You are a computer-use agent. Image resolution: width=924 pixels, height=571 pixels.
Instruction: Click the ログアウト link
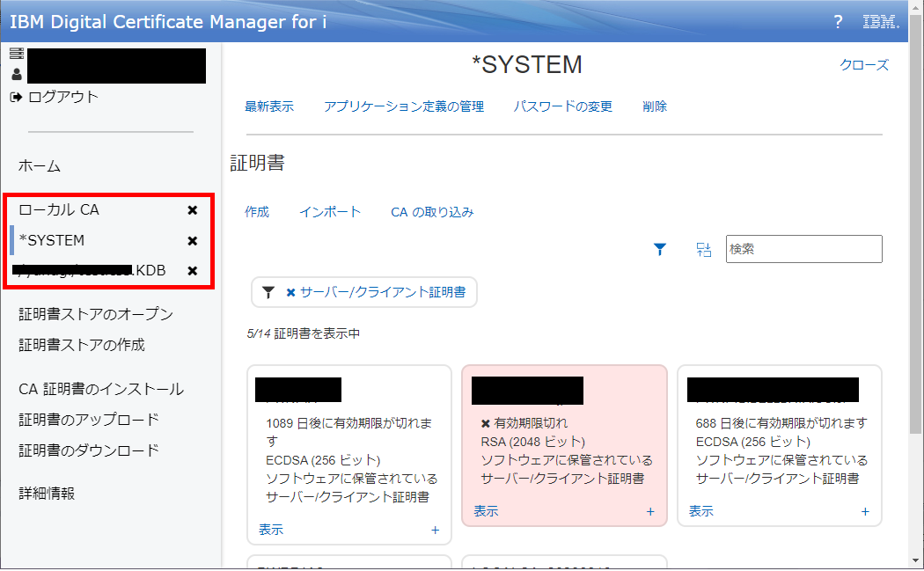[x=63, y=97]
